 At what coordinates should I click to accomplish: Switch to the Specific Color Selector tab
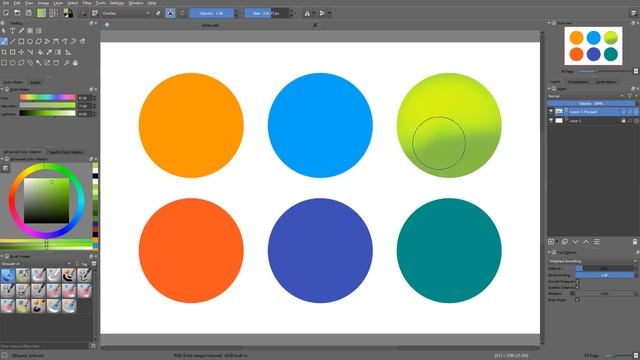click(x=66, y=152)
